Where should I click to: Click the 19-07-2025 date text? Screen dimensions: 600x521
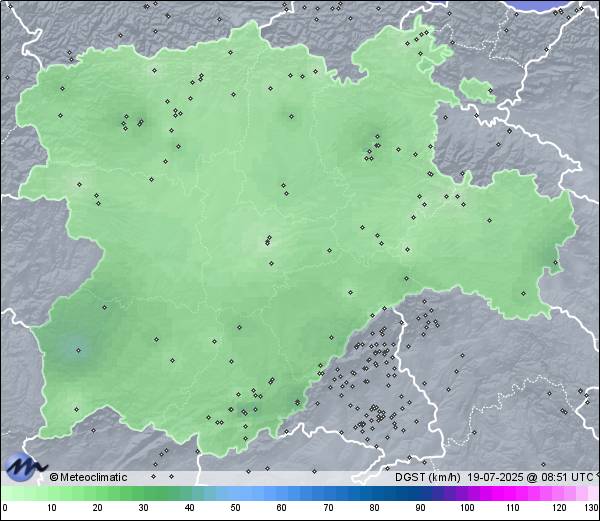point(496,477)
